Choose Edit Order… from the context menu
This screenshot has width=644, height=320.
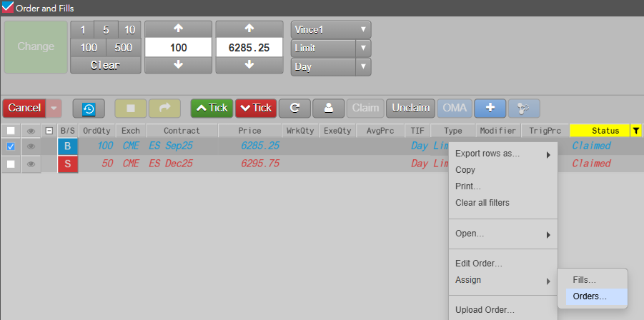[x=479, y=264]
